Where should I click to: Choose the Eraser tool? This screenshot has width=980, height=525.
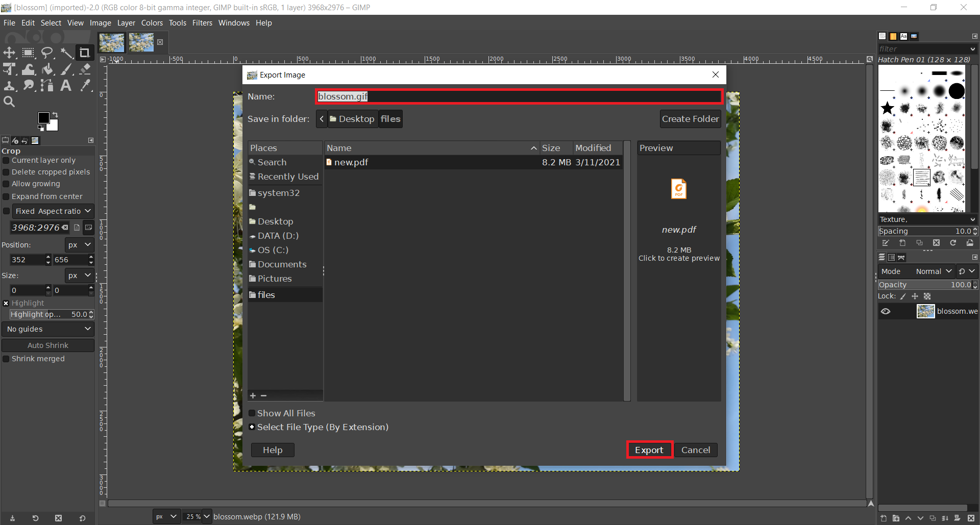(x=85, y=69)
